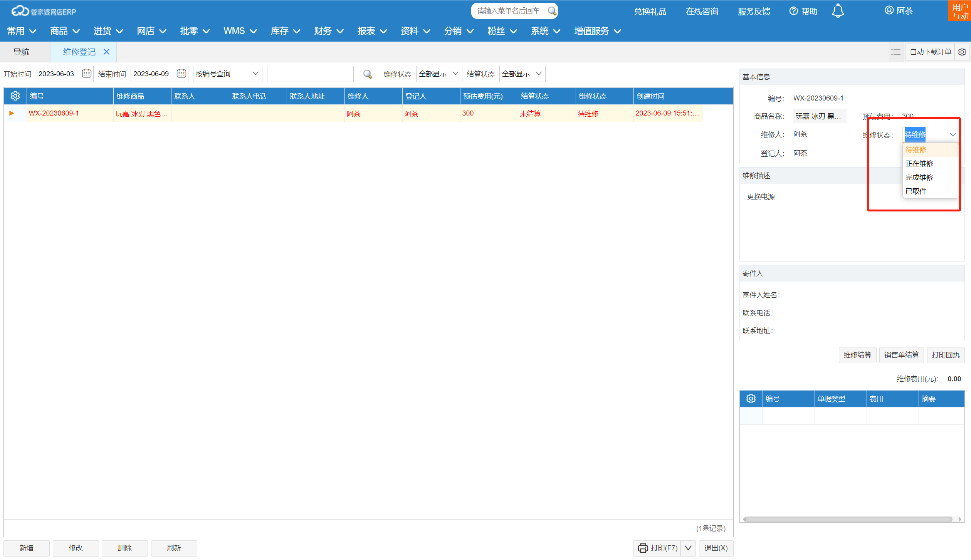Collapse the 维修状态 combo in basic info
The image size is (971, 560).
953,134
